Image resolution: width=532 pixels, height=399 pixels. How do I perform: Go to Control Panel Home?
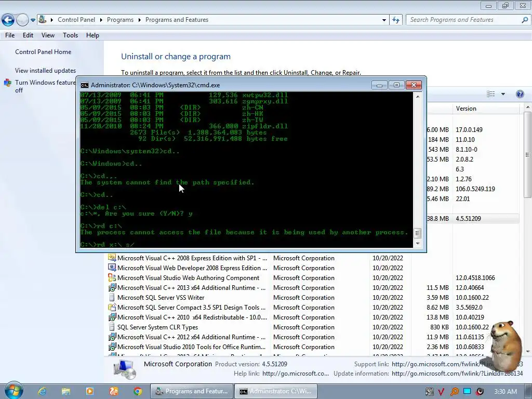point(43,52)
